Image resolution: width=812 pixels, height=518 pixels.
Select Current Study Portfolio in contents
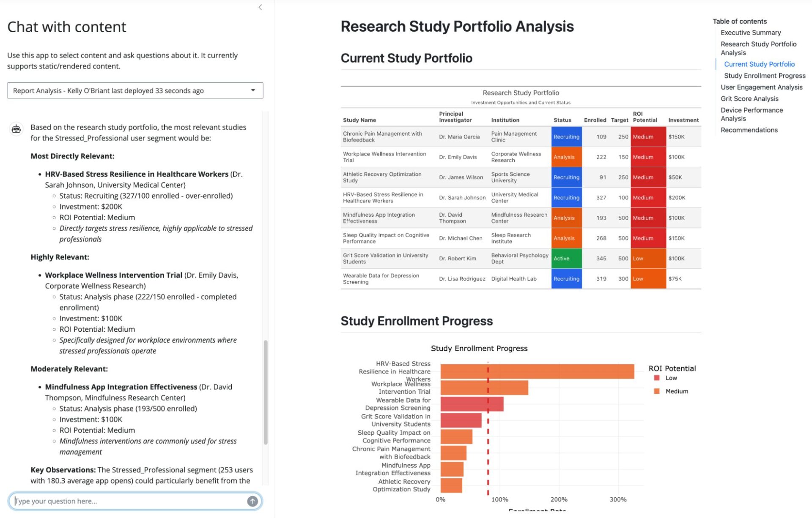[759, 64]
